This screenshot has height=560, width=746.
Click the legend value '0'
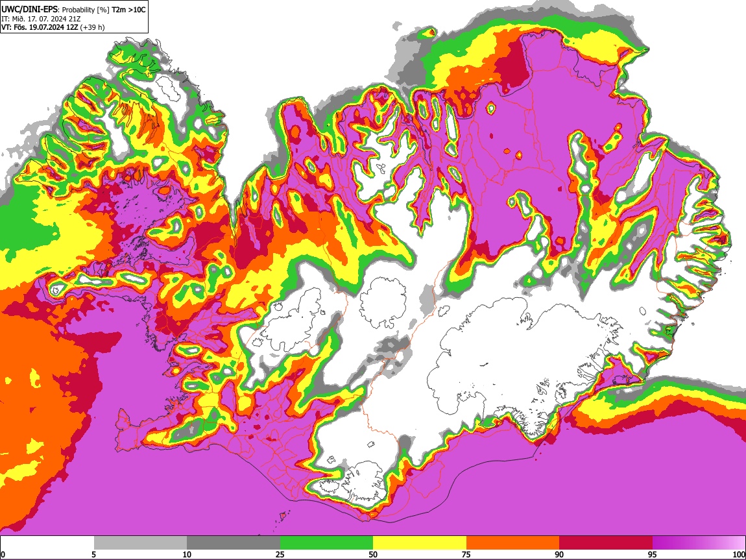[x=3, y=554]
